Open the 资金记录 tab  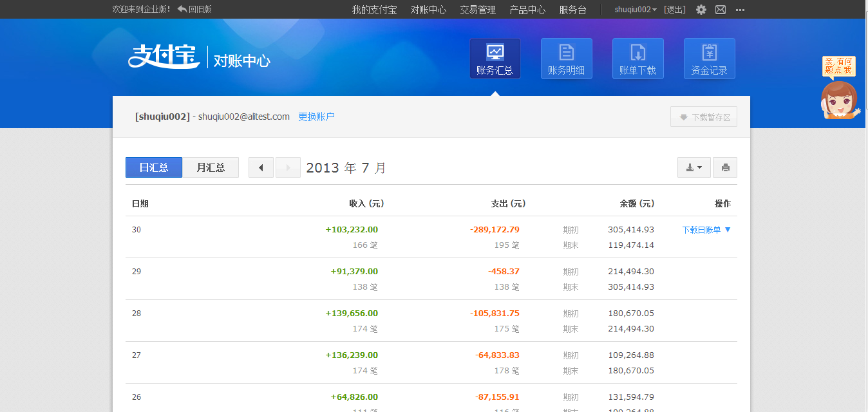(710, 59)
